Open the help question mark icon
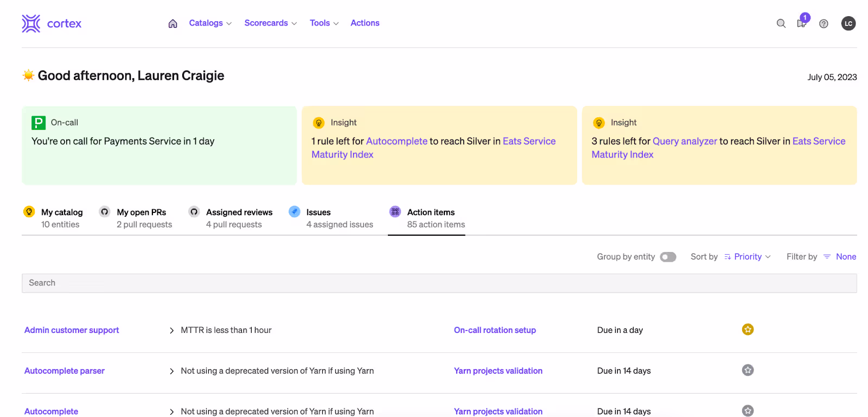The width and height of the screenshot is (868, 417). (824, 23)
